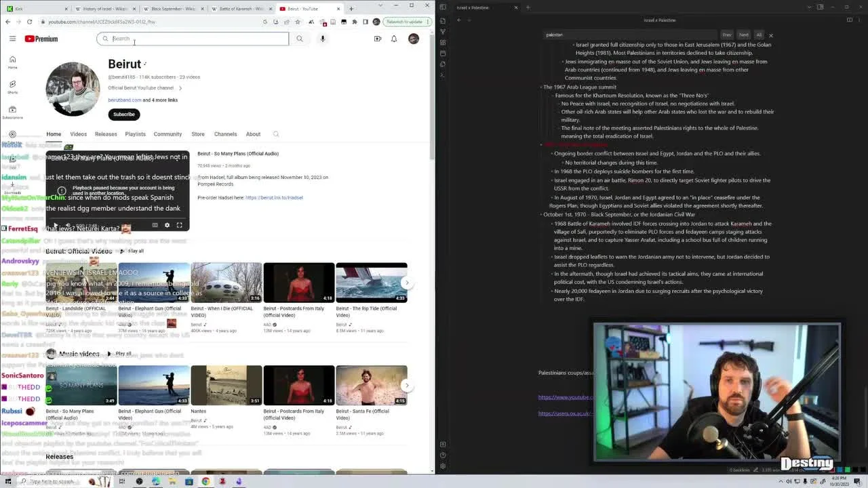Open the Chrome extensions puzzle icon
This screenshot has width=868, height=488.
[355, 22]
